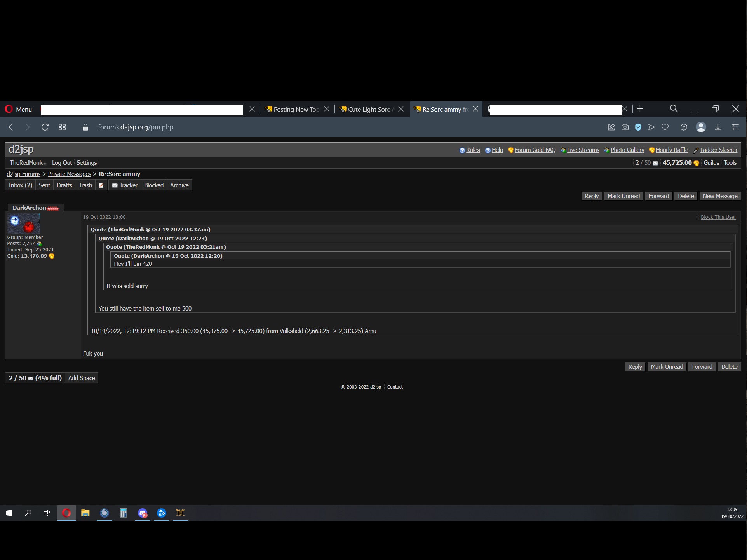Switch to the Cute Light Sorc tab
The width and height of the screenshot is (747, 560).
point(367,109)
